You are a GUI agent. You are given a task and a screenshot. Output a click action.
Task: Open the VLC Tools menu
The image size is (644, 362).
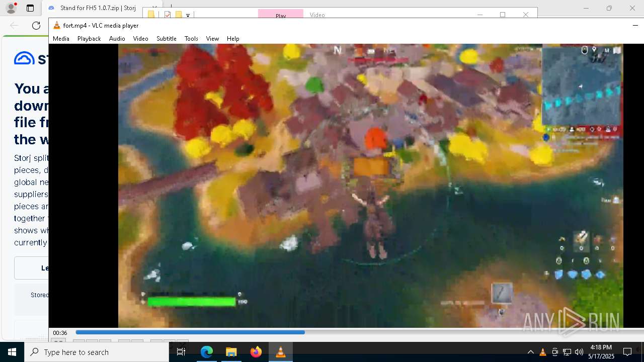click(191, 38)
